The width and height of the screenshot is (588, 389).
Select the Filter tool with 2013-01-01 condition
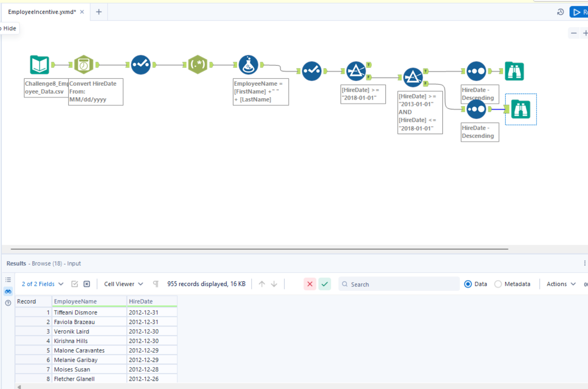pyautogui.click(x=413, y=78)
